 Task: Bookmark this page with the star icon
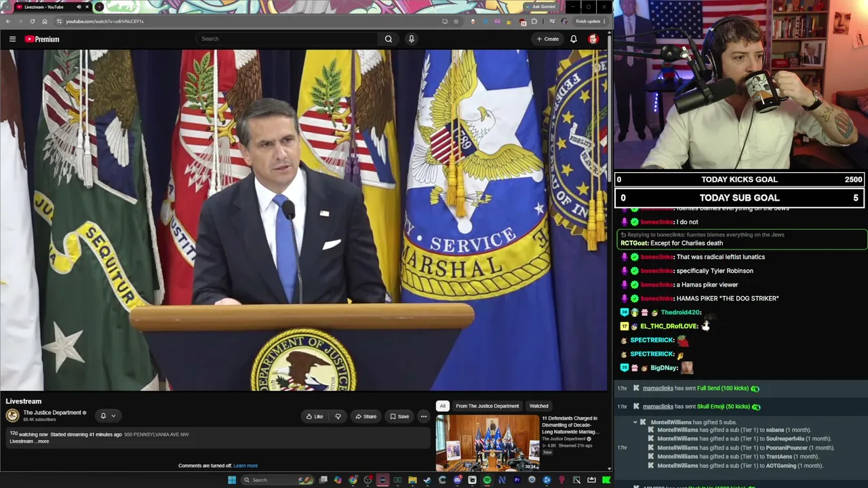(x=456, y=21)
